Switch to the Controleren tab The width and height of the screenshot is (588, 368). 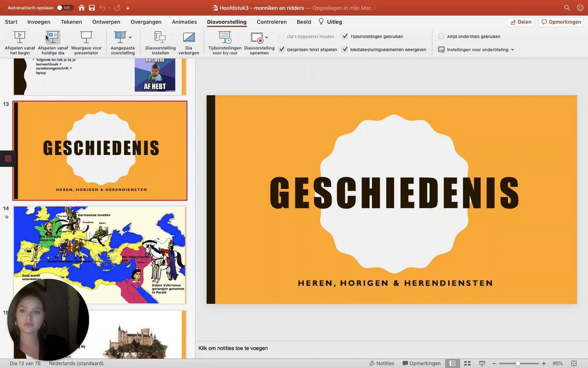[x=271, y=22]
